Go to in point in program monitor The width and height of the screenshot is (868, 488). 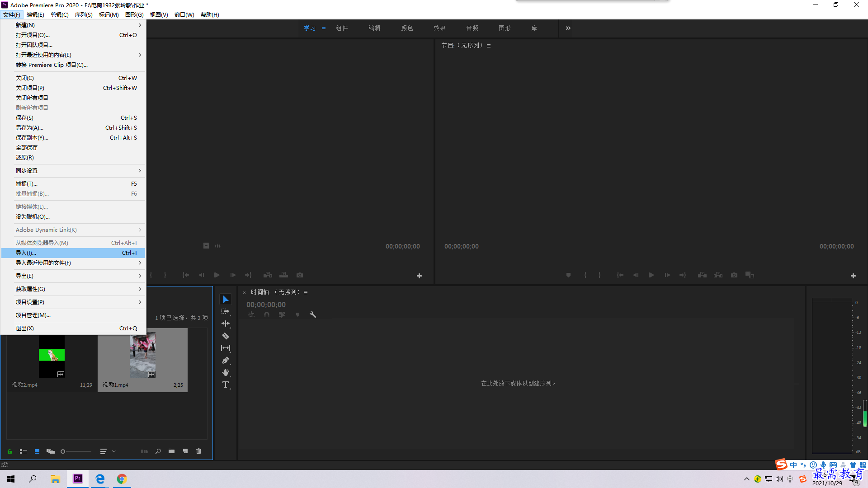pos(620,275)
